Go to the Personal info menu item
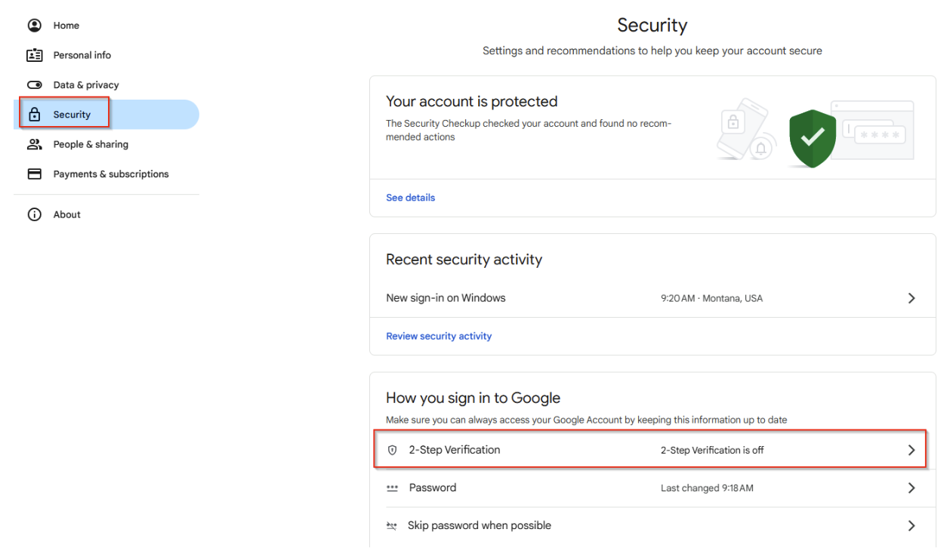950x560 pixels. pyautogui.click(x=82, y=55)
